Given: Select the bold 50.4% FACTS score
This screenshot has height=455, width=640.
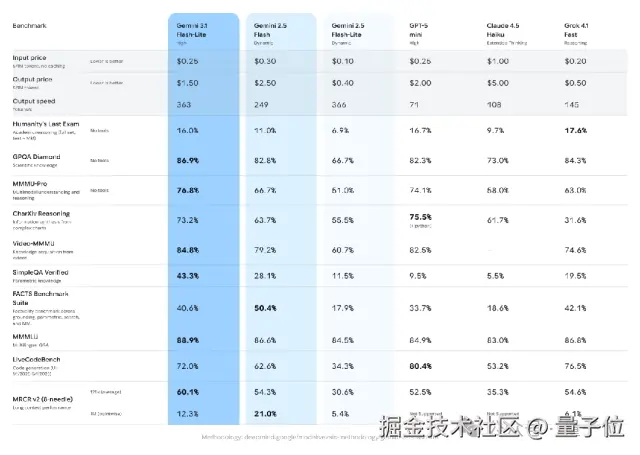Looking at the screenshot, I should click(266, 308).
